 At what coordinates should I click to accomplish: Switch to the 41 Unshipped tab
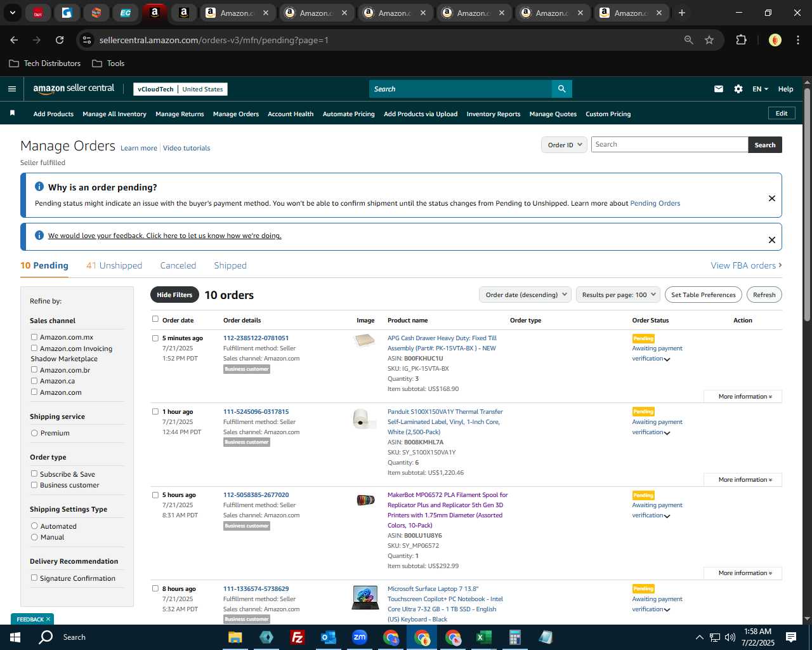[x=114, y=265]
